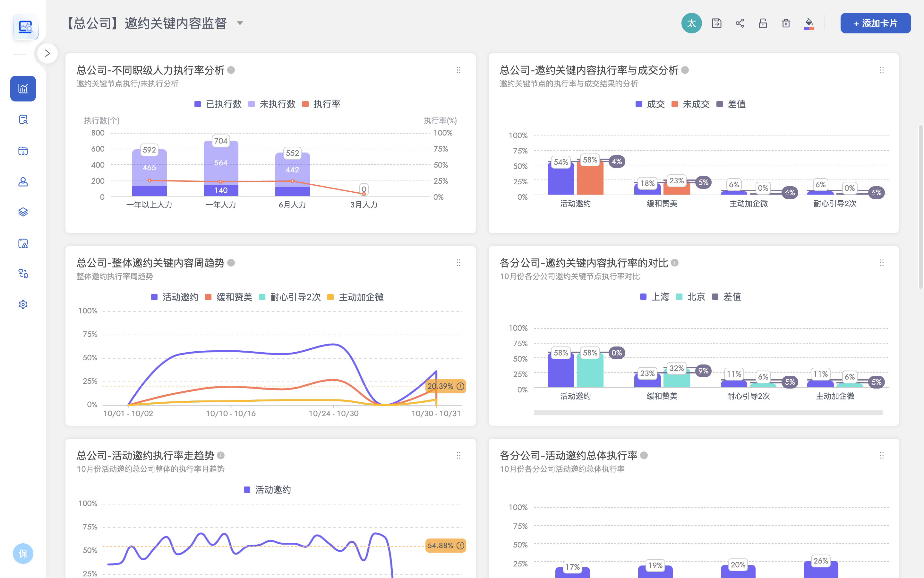This screenshot has width=924, height=578.
Task: Toggle 上海 legend series
Action: 654,297
